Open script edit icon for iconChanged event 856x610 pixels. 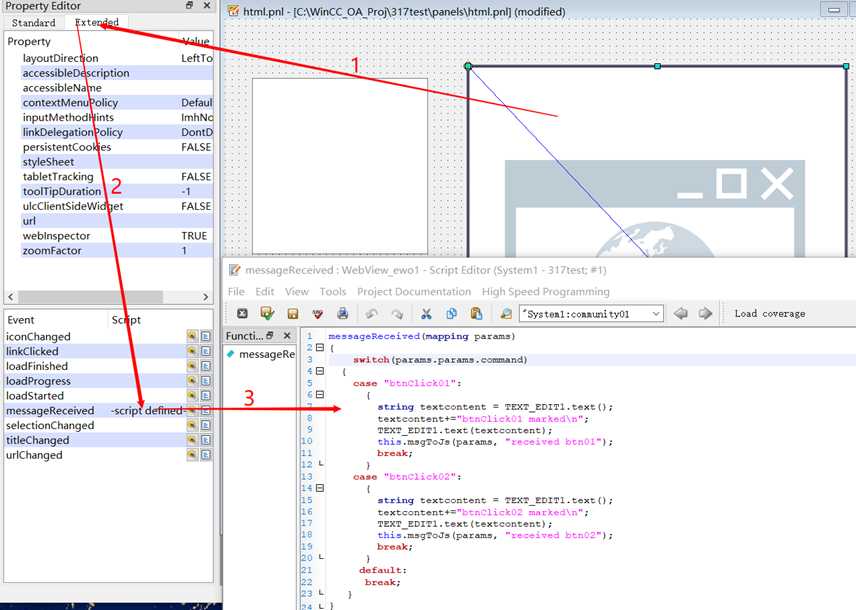[206, 336]
